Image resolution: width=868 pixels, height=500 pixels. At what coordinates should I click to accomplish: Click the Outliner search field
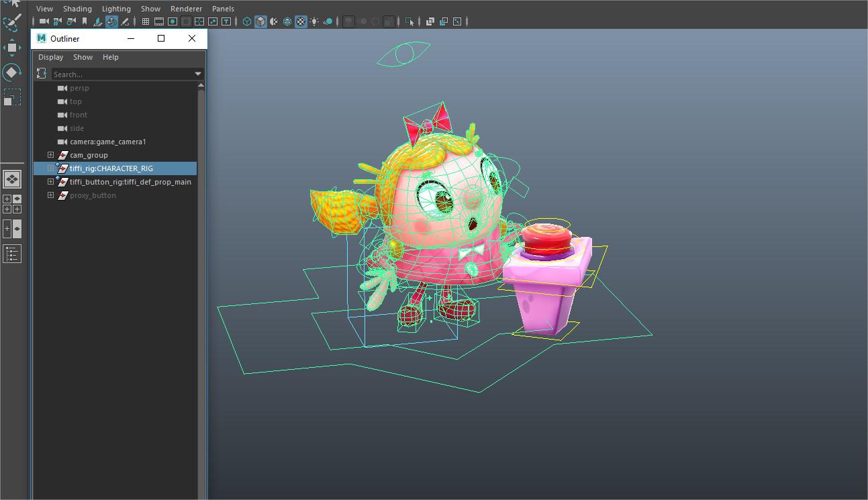tap(121, 74)
